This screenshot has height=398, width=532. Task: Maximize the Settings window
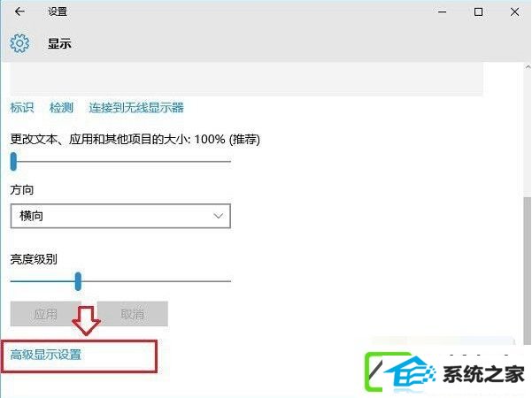pyautogui.click(x=478, y=12)
